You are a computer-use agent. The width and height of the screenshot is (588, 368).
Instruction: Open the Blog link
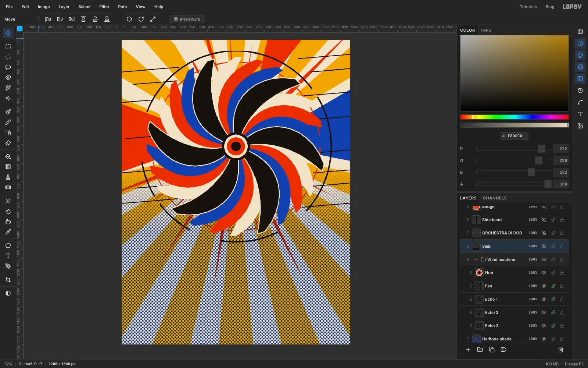[x=550, y=7]
